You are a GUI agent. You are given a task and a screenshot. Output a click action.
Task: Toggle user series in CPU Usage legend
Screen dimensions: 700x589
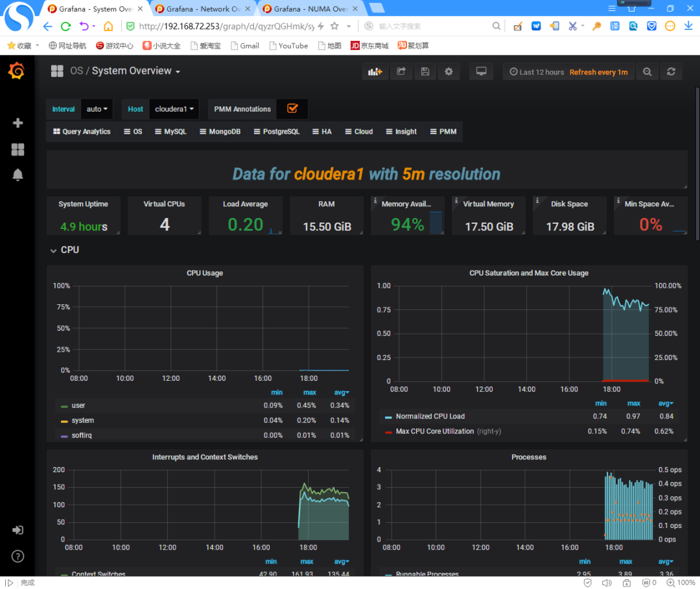(78, 405)
